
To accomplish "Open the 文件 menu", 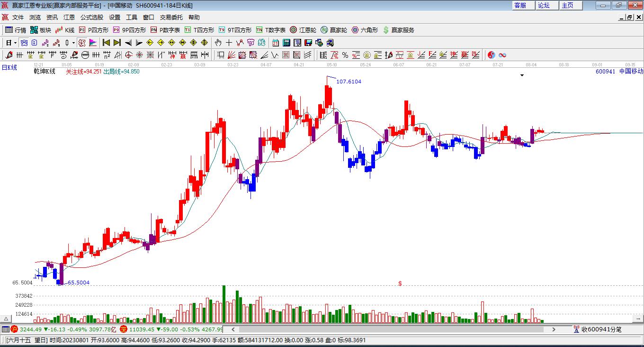I will click(18, 18).
